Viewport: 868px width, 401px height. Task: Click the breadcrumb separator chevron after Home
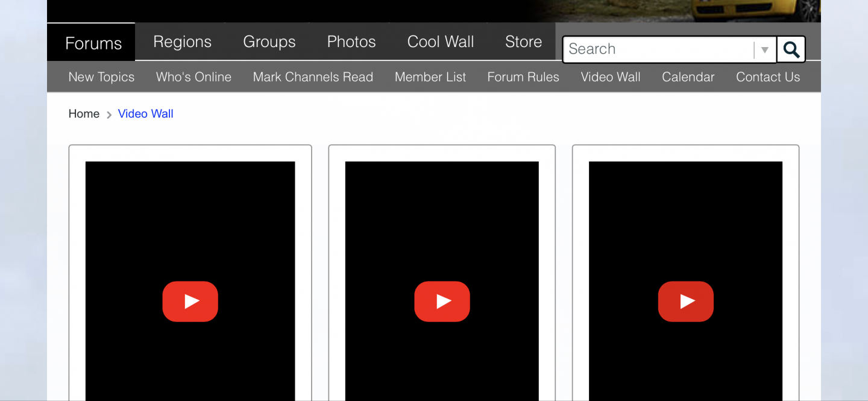click(x=109, y=115)
